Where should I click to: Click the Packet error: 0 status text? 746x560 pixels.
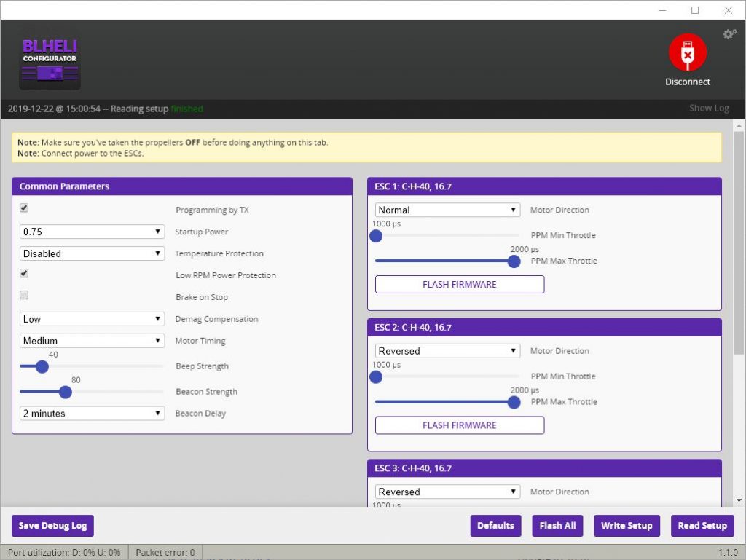165,553
